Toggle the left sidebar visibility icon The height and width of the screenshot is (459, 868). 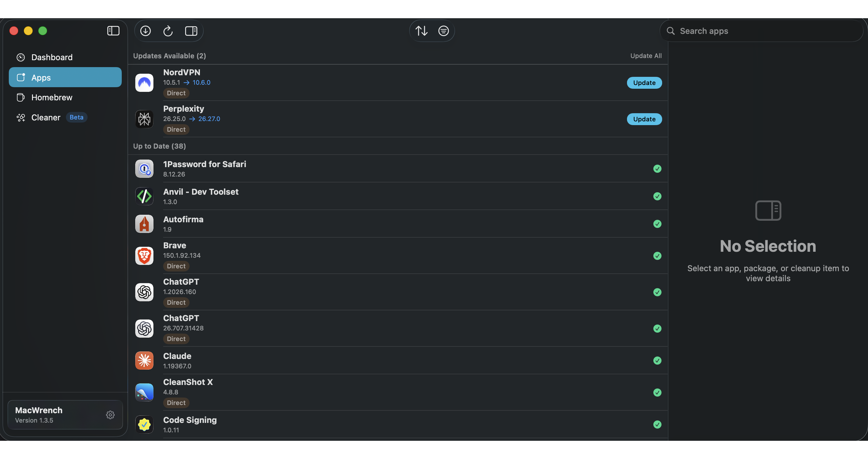(x=113, y=31)
